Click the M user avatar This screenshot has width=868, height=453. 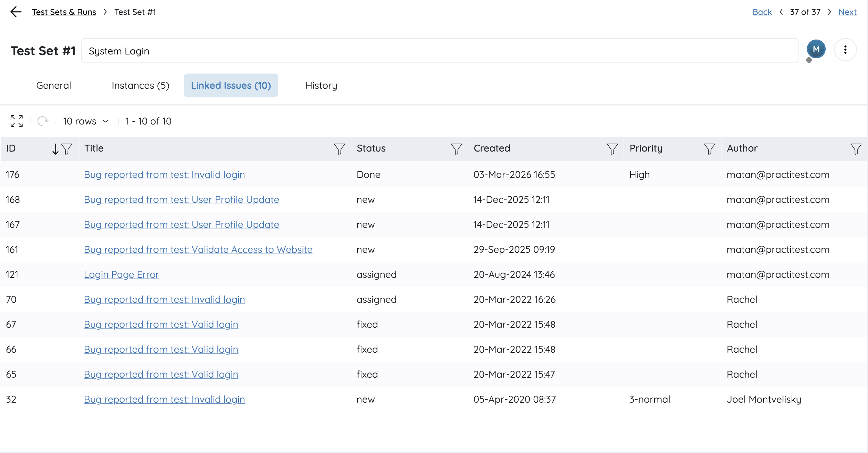coord(816,49)
